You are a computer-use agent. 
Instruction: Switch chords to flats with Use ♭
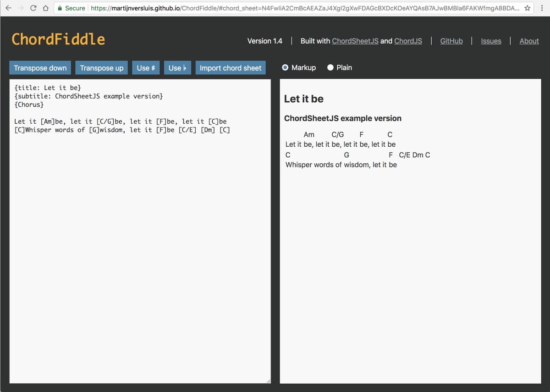[x=177, y=68]
